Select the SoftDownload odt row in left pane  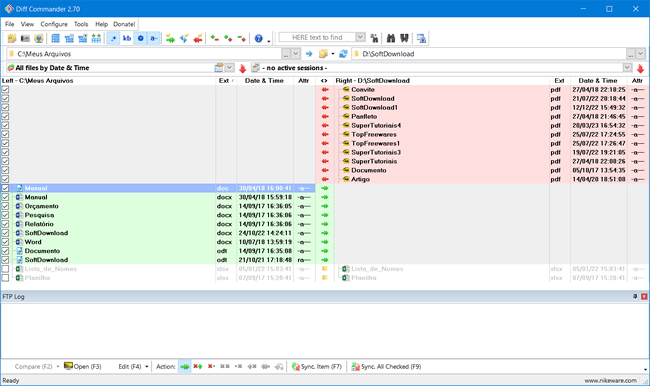tap(158, 260)
